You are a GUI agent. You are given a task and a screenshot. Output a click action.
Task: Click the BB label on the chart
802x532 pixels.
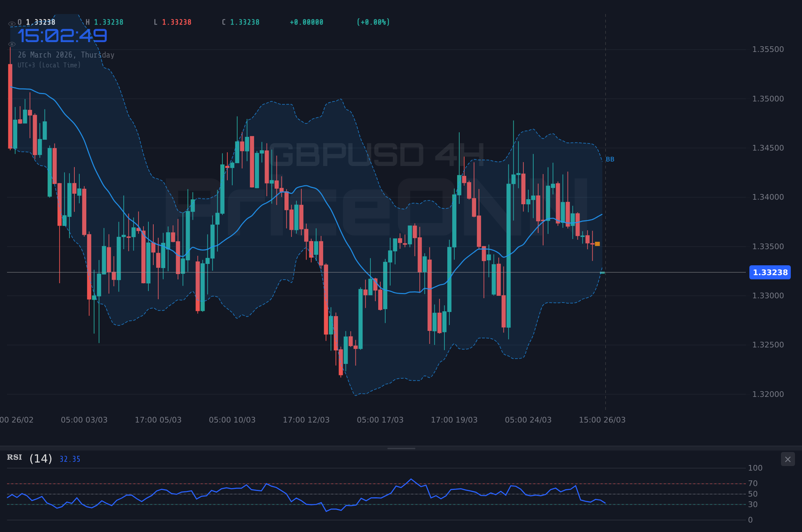tap(610, 159)
